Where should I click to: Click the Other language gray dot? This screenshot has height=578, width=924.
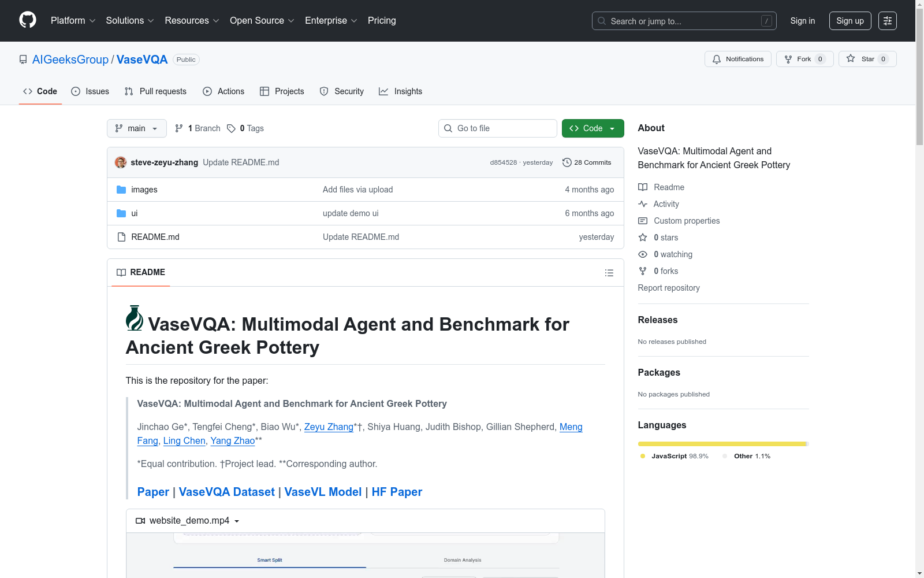725,456
